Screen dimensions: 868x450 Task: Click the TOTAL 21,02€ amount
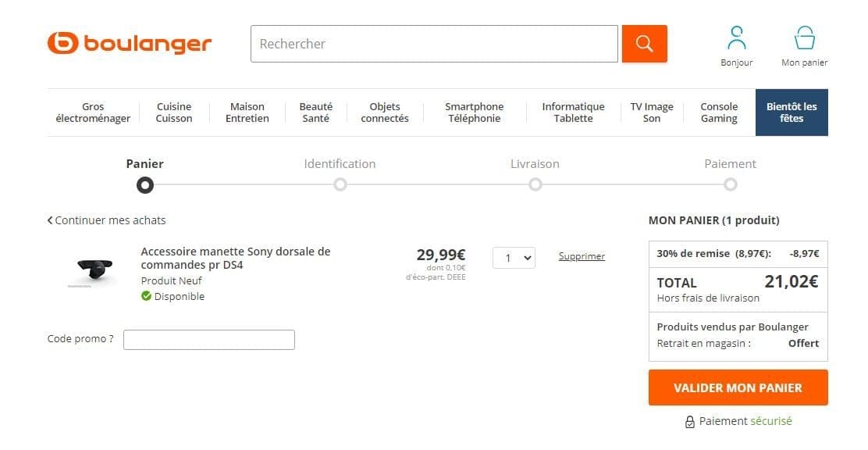[791, 281]
